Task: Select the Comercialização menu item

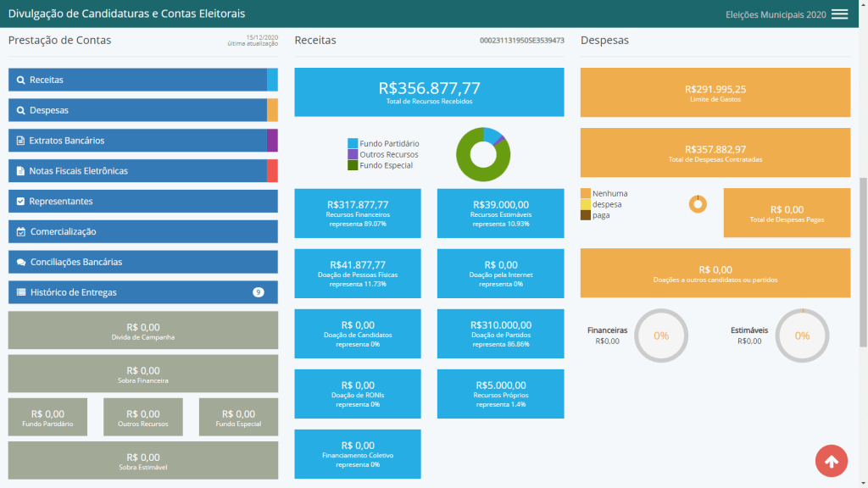Action: [x=142, y=232]
